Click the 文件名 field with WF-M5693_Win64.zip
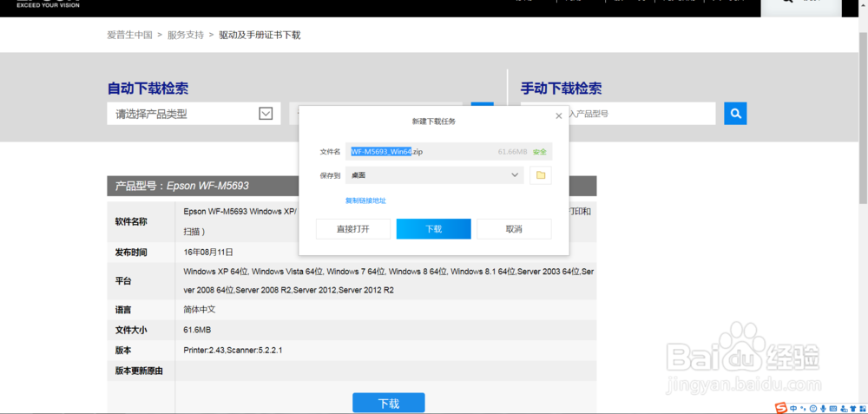 449,151
